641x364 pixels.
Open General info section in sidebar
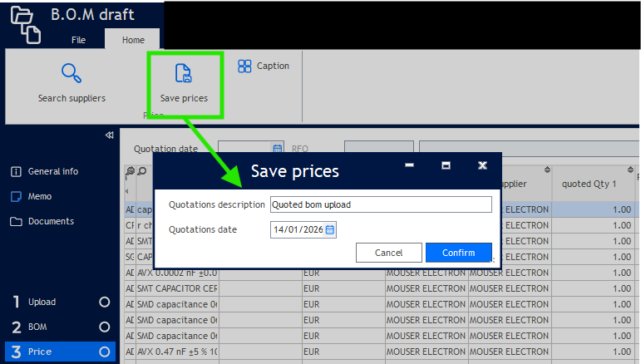[53, 171]
